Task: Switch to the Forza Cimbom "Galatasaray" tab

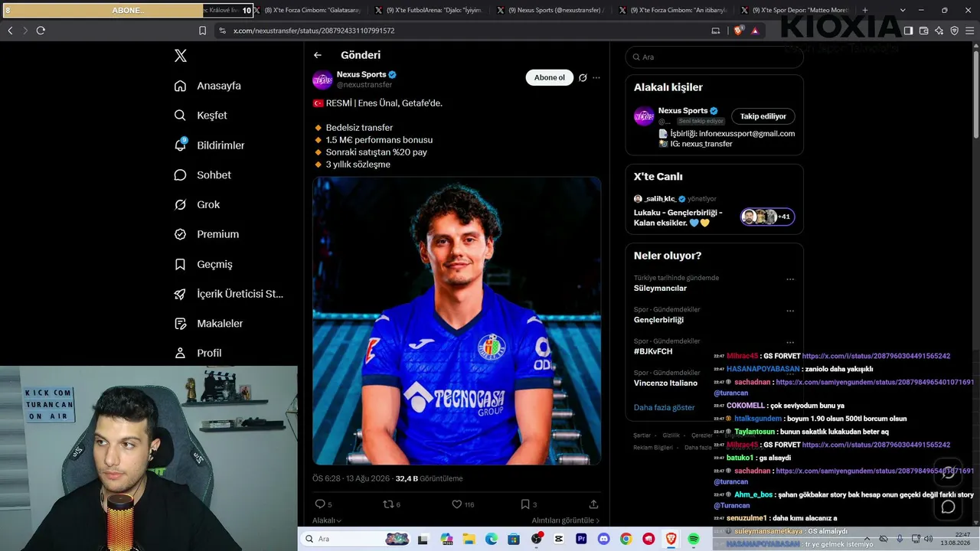Action: [x=306, y=10]
